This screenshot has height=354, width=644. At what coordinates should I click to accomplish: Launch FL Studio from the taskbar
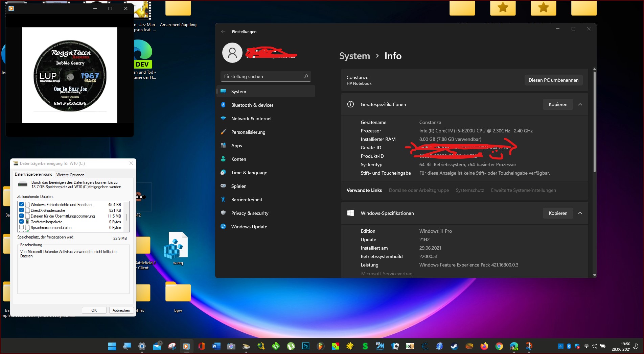321,346
